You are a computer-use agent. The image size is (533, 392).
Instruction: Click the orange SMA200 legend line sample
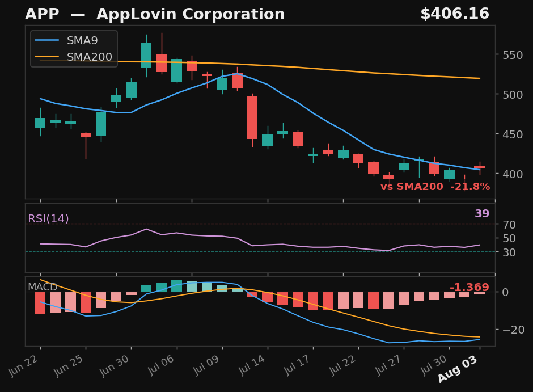(x=47, y=57)
